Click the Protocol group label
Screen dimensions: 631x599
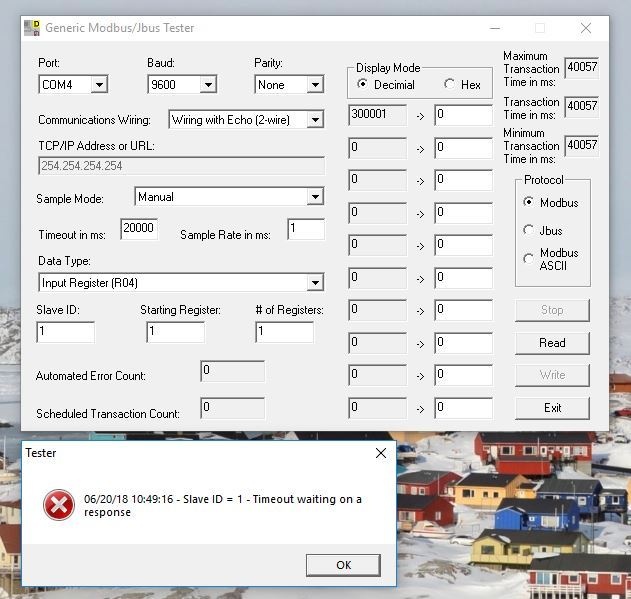click(543, 180)
